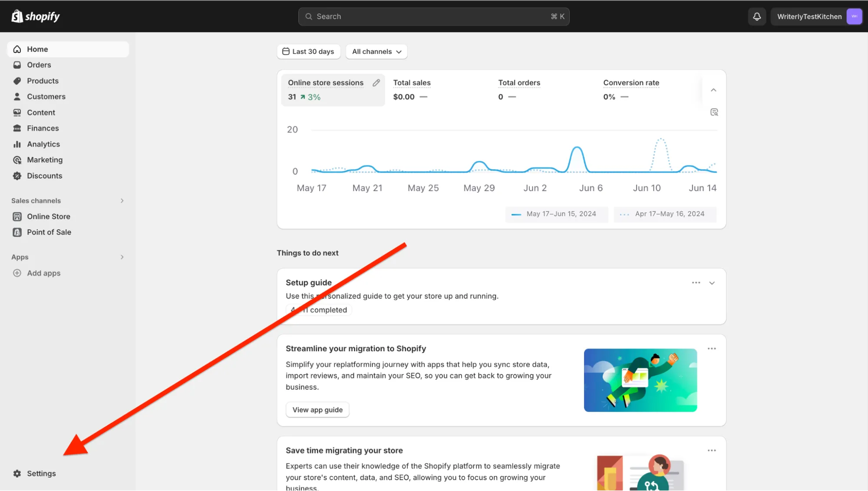Select the Conversion rate metric
868x491 pixels.
tap(649, 90)
